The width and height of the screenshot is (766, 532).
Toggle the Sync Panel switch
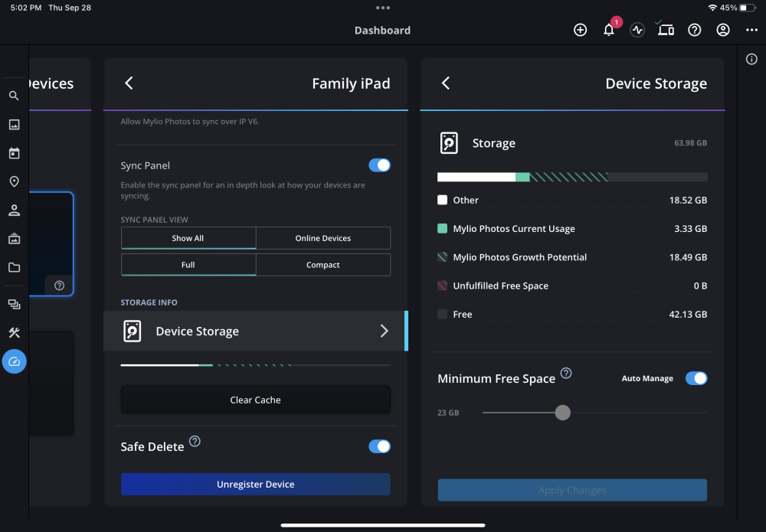(x=380, y=165)
